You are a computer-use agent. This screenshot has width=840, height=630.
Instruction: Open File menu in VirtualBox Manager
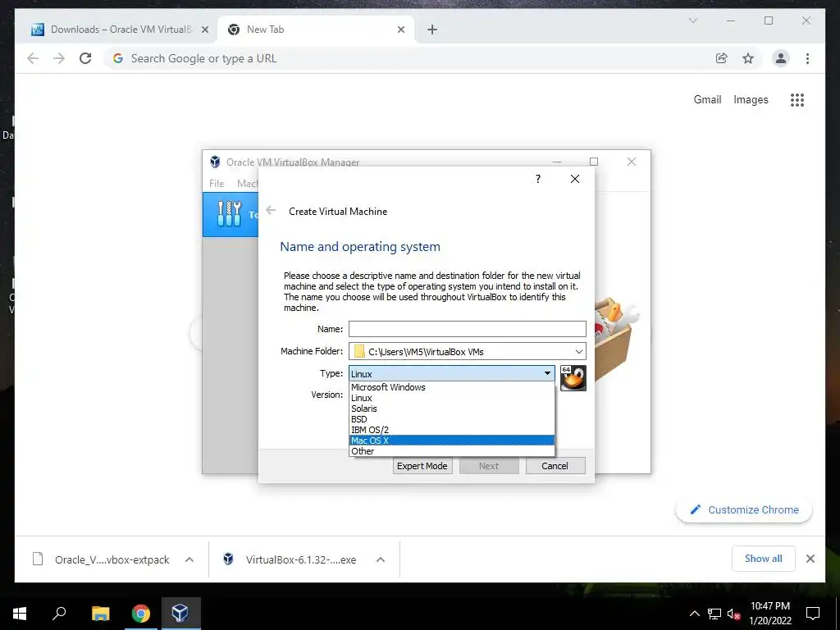217,183
